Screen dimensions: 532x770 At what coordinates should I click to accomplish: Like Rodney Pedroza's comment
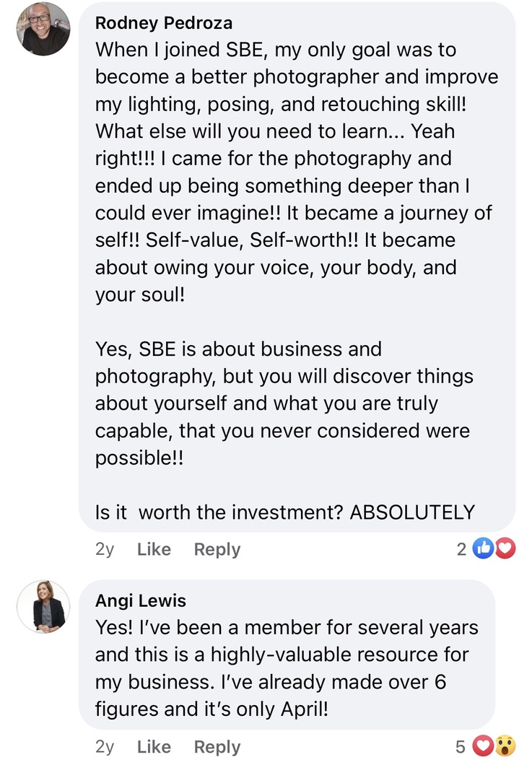[x=154, y=549]
